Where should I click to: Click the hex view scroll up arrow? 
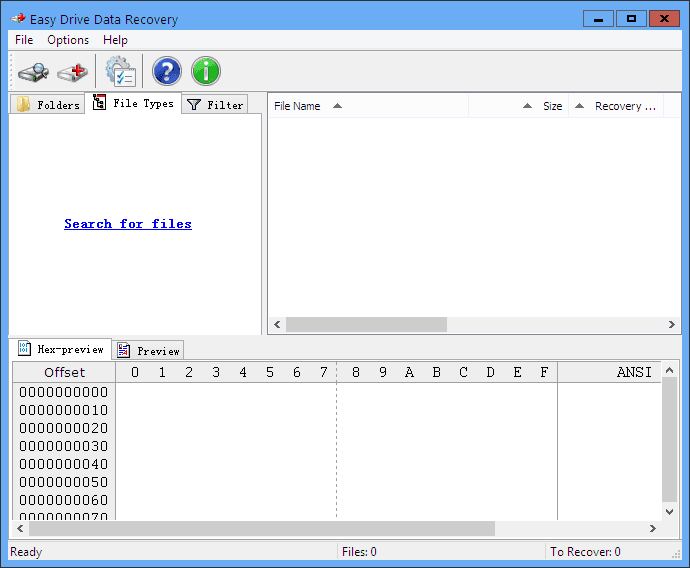(669, 370)
